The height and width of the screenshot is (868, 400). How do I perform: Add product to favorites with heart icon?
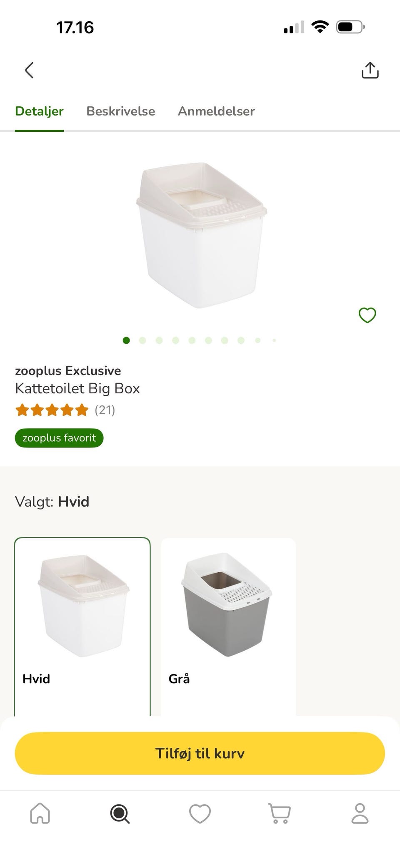(367, 315)
